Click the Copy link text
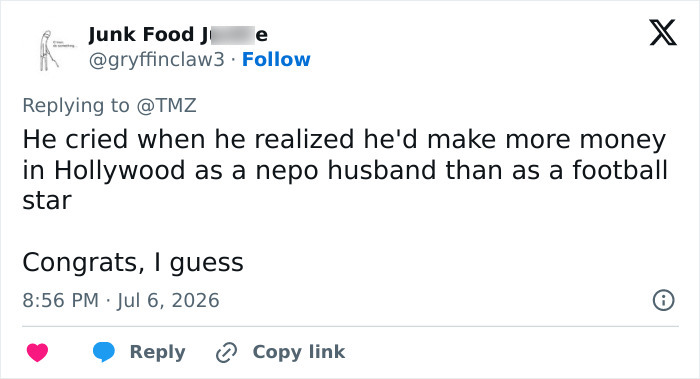700x379 pixels. (x=299, y=352)
